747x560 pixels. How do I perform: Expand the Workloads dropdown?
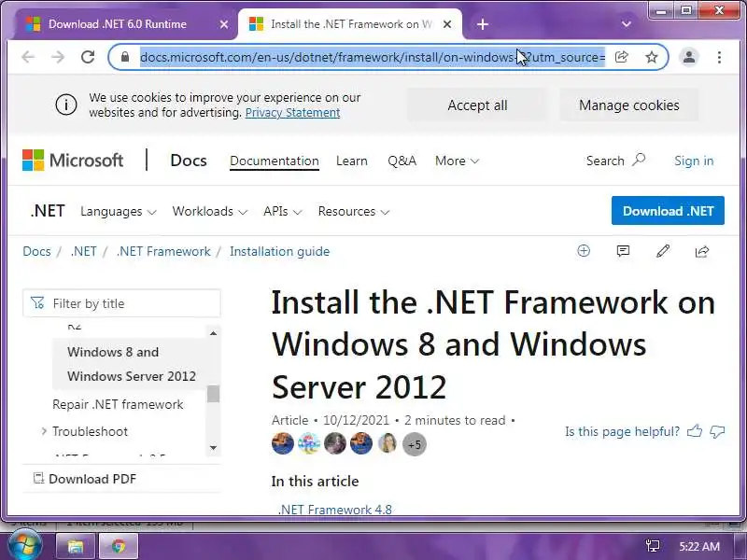tap(209, 212)
